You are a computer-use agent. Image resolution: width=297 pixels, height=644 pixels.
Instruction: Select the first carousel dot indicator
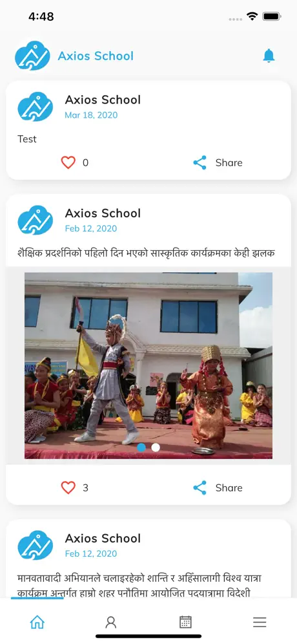(141, 447)
